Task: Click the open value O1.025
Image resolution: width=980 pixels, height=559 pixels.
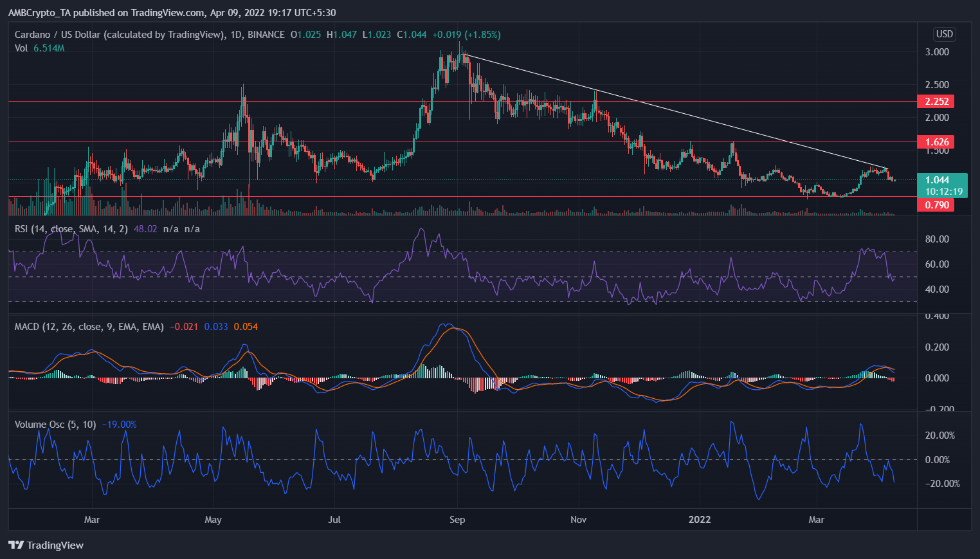Action: point(305,35)
